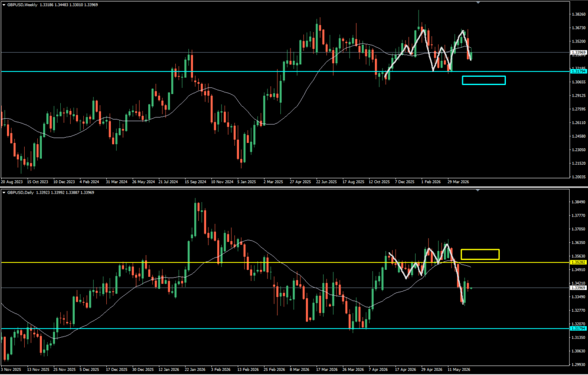This screenshot has height=375, width=588.
Task: Click the 3 Feb 2026 date label
Action: [220, 369]
